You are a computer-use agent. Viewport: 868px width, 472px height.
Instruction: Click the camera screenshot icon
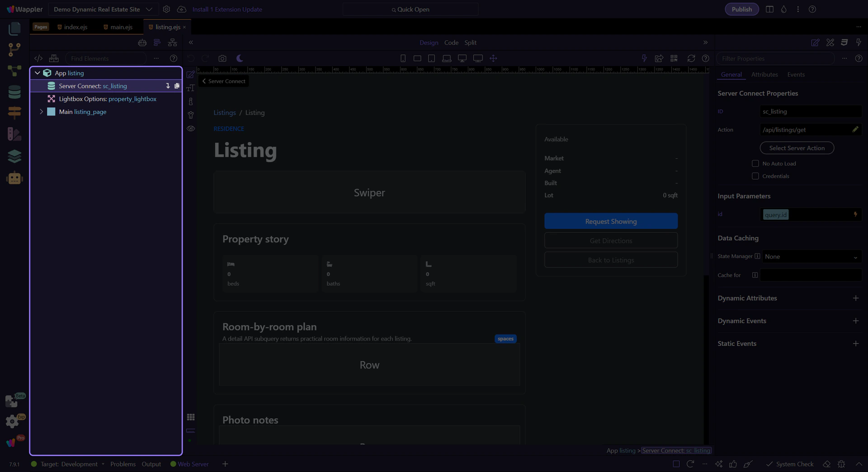coord(222,58)
